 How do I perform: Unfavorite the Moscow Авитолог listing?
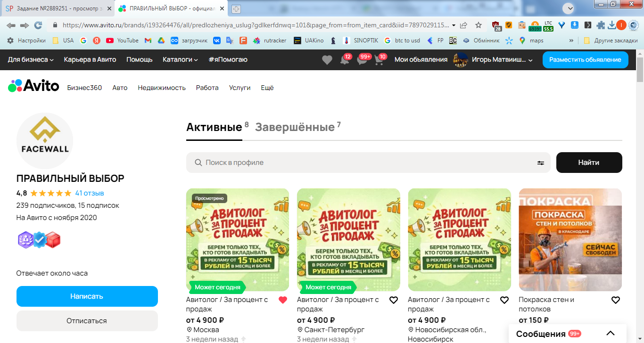click(283, 300)
